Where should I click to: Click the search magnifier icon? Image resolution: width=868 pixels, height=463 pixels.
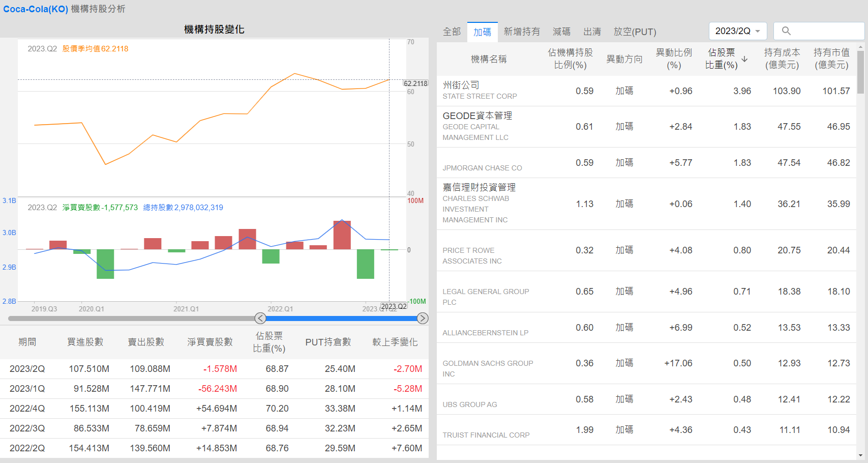(786, 31)
